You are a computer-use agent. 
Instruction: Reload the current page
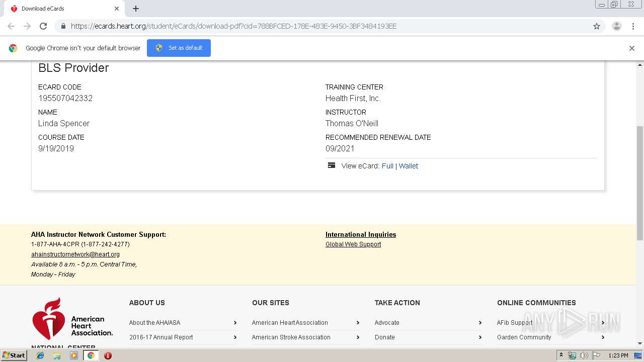pos(43,26)
